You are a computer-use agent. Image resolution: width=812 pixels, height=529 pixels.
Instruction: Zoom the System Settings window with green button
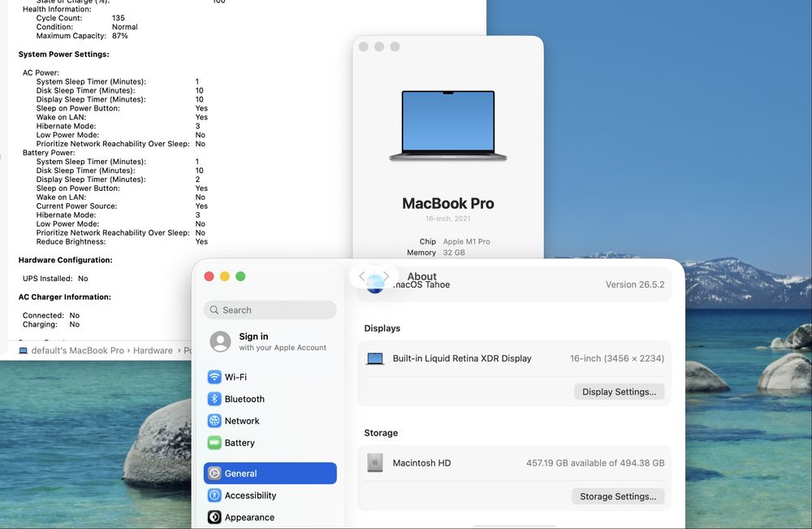tap(240, 276)
